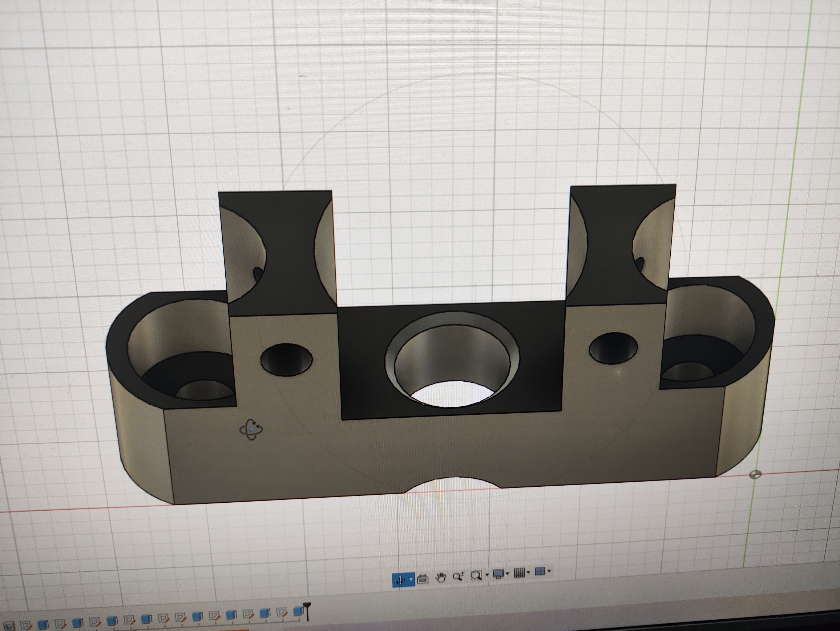
Task: Expand the Zoom Window dropdown arrow
Action: click(x=487, y=575)
